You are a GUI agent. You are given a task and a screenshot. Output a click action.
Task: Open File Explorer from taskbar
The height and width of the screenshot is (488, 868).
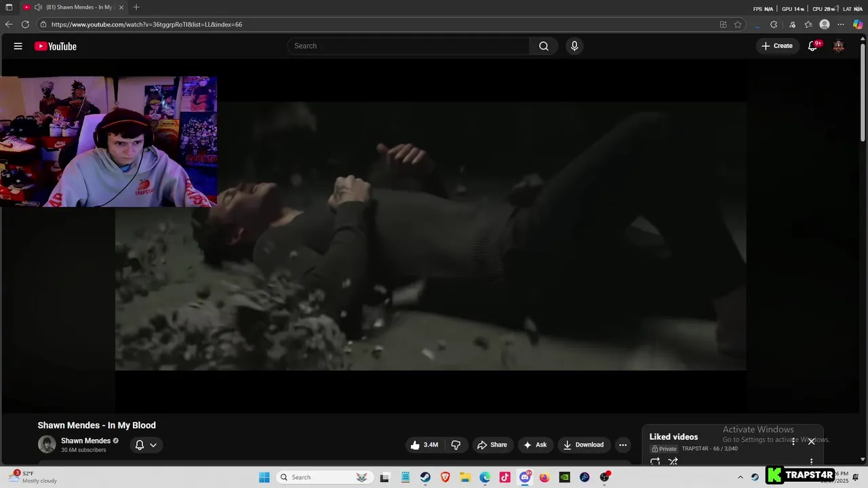(x=465, y=477)
